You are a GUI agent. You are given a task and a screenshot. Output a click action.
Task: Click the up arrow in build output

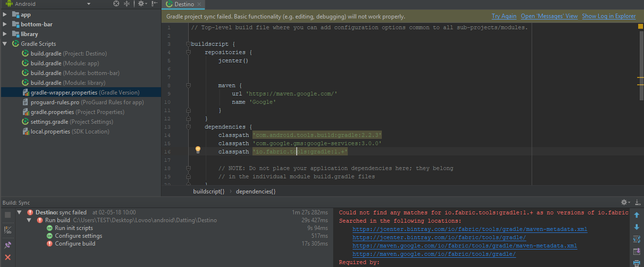point(637,215)
